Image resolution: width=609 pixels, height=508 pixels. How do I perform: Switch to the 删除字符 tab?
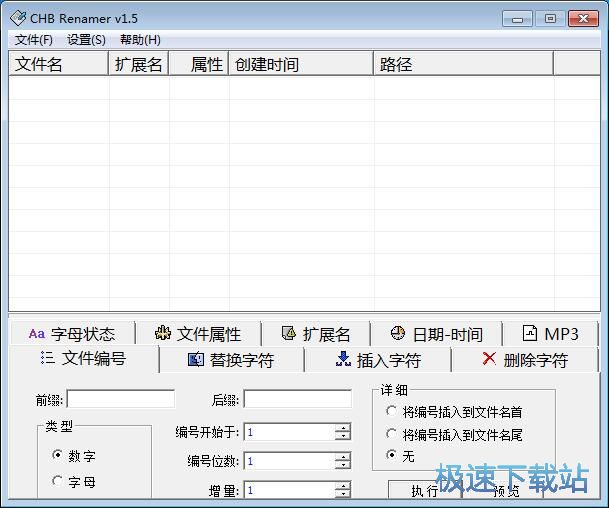525,360
